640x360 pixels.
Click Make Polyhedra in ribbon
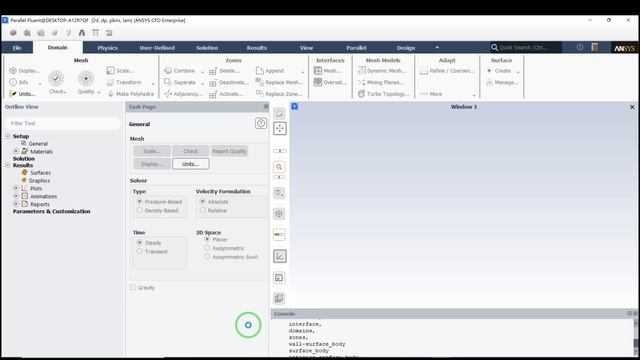pos(131,94)
